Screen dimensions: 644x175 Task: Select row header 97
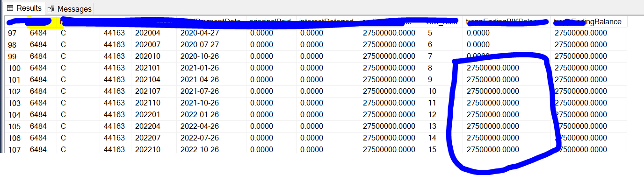click(14, 33)
